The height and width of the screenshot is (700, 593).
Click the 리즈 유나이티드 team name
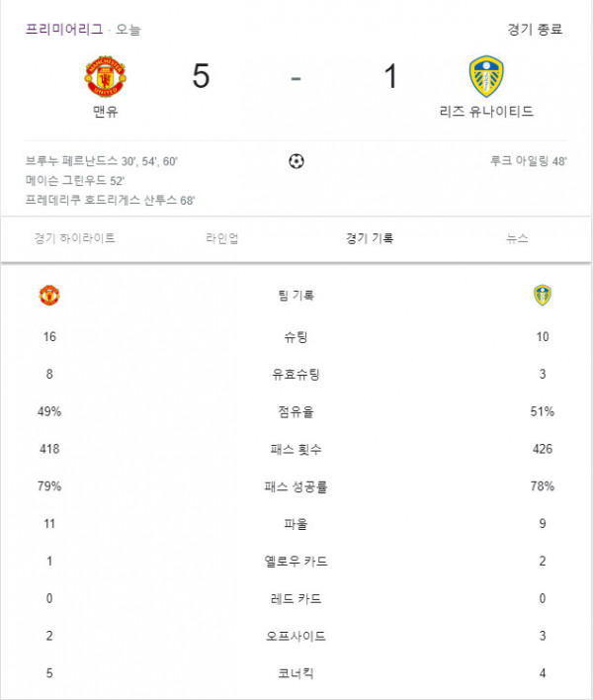pyautogui.click(x=486, y=111)
